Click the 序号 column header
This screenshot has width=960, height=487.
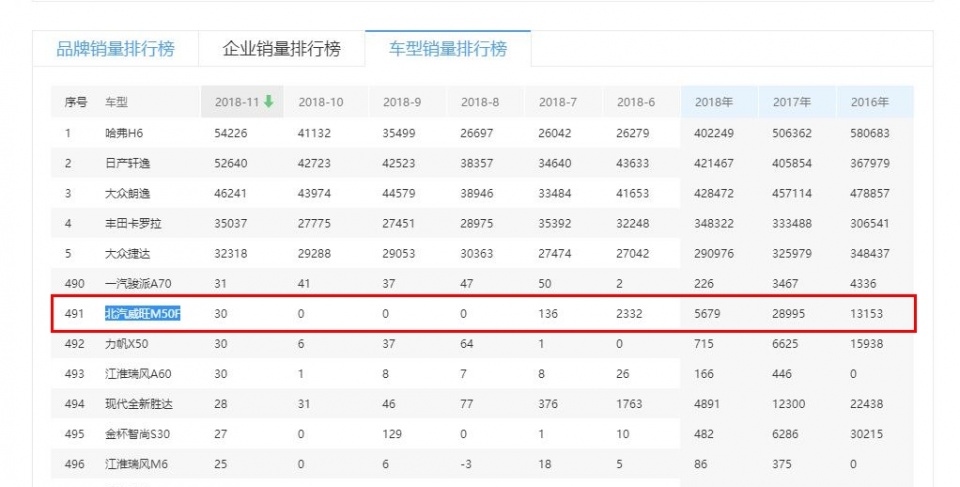coord(76,102)
